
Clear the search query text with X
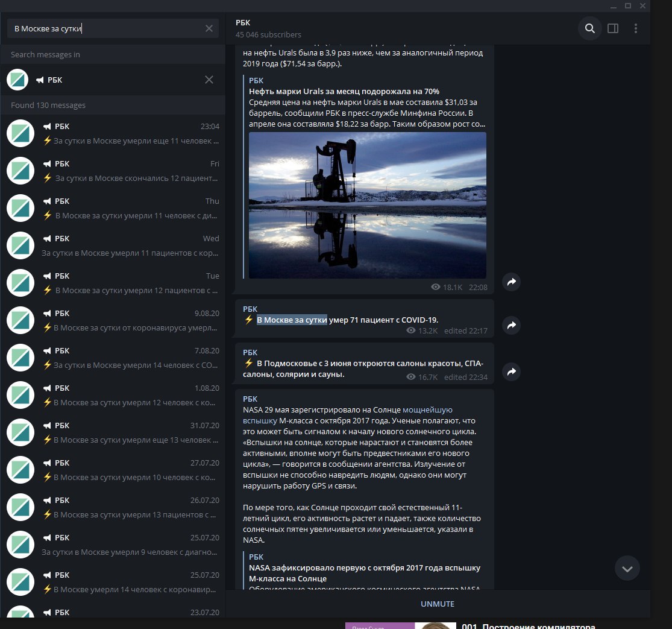tap(209, 28)
